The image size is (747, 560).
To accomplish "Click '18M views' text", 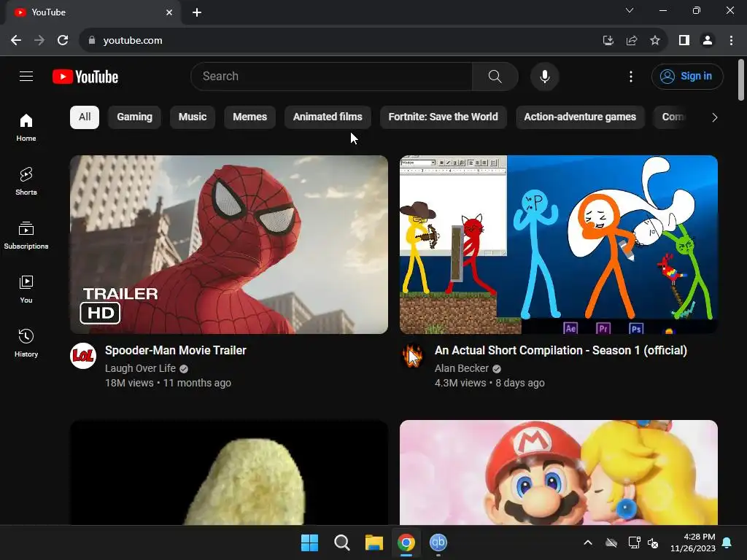I will pos(129,383).
